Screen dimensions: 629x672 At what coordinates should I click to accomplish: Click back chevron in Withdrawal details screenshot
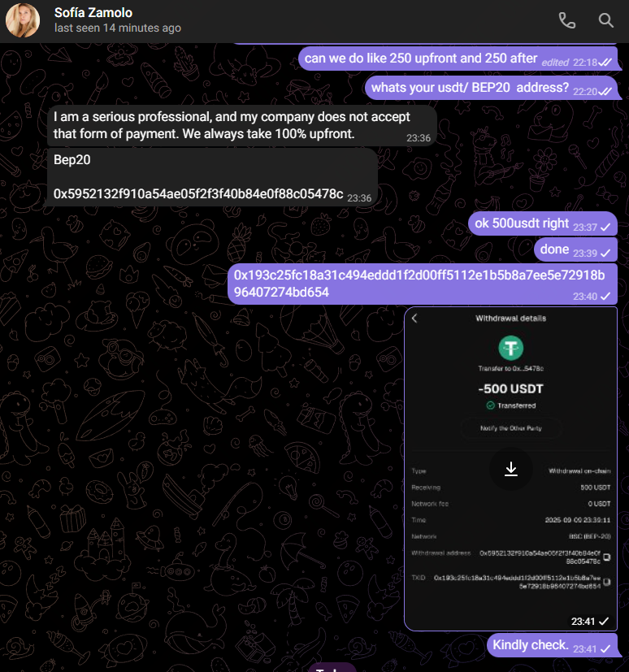coord(414,318)
